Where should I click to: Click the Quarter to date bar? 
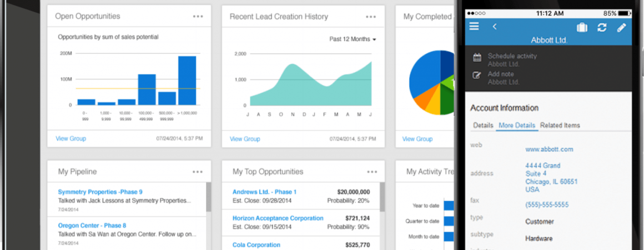[x=449, y=221]
